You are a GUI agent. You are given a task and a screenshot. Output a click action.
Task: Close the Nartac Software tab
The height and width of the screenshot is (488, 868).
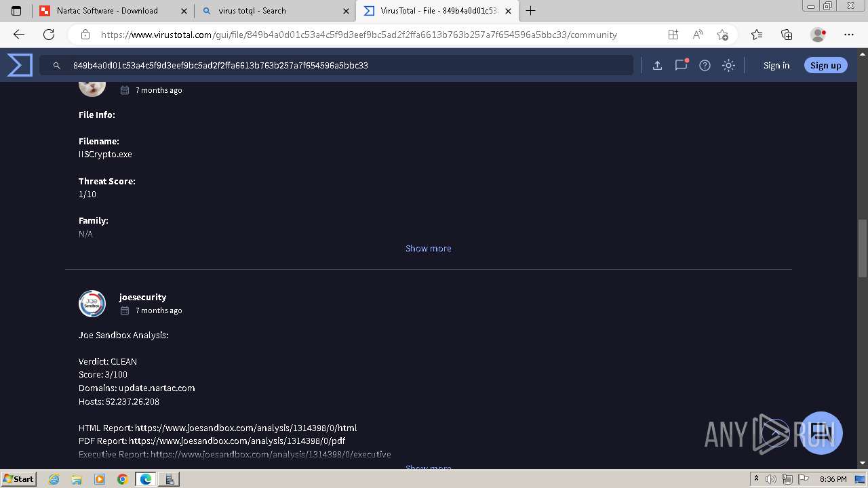point(184,11)
